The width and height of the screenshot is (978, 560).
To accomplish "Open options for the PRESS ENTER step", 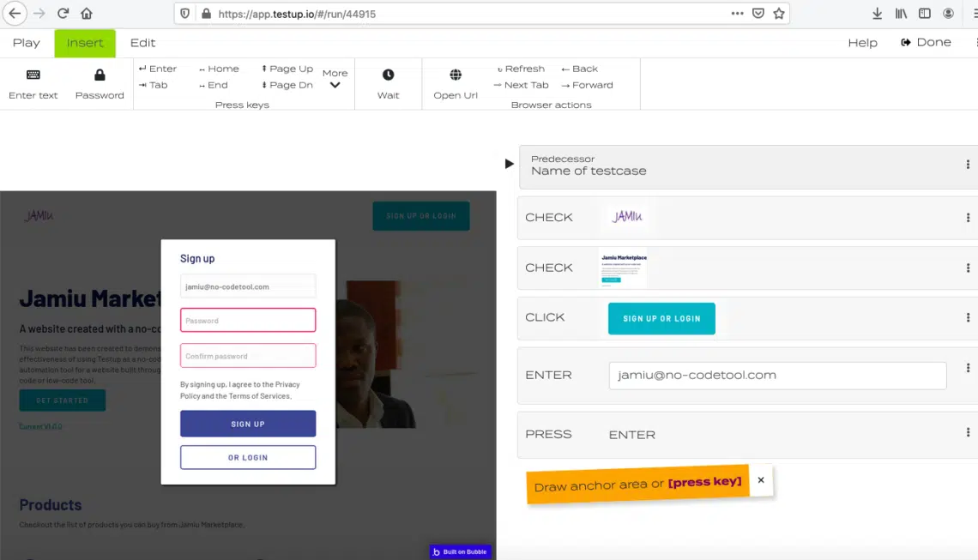I will pyautogui.click(x=968, y=432).
